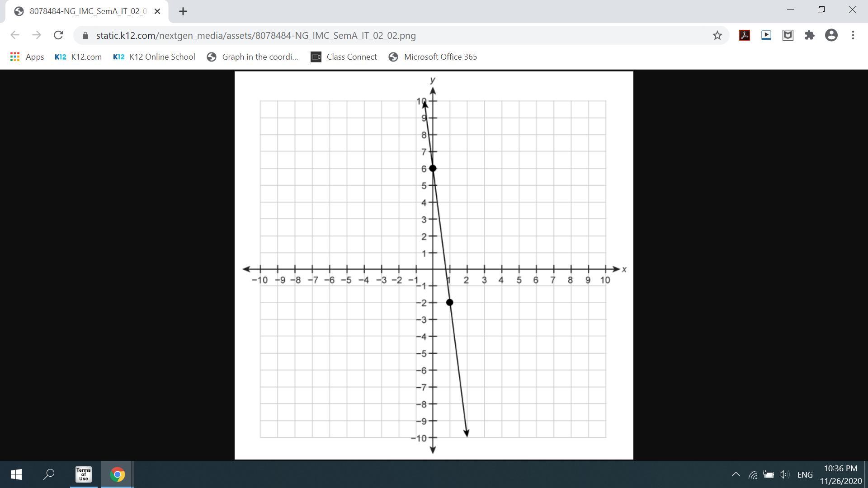Open the K12.com bookmark
The width and height of the screenshot is (868, 488).
(x=78, y=57)
